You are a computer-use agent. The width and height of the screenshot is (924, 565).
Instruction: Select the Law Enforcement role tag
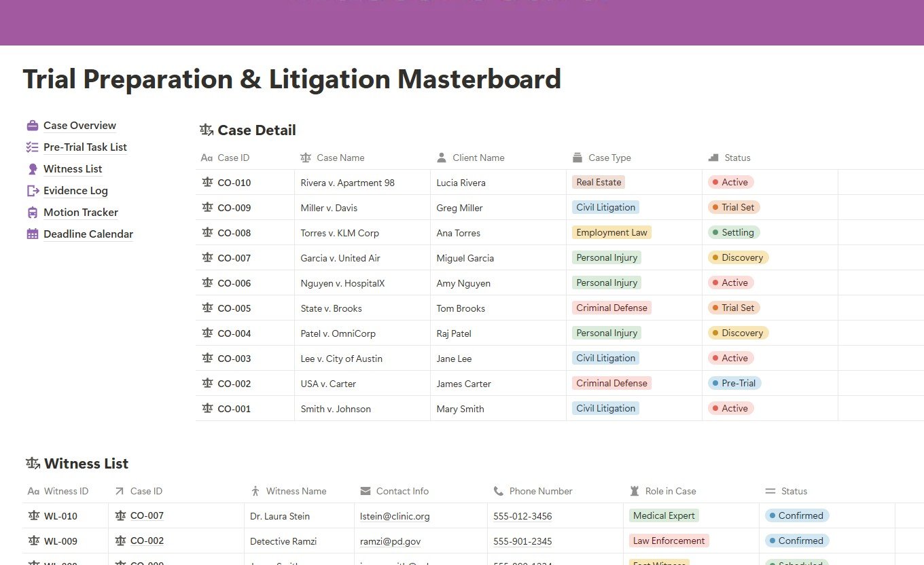[669, 541]
